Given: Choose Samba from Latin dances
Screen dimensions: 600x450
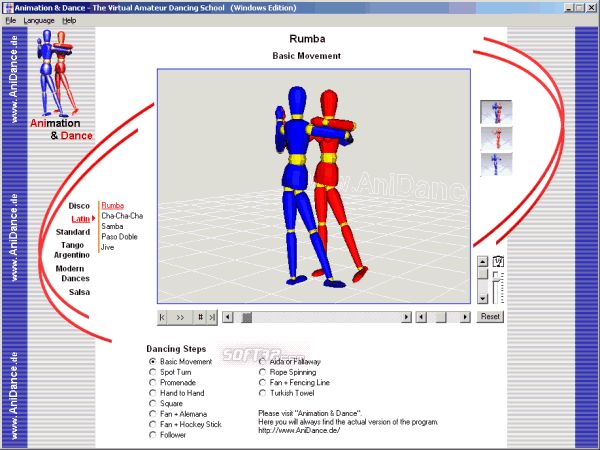Looking at the screenshot, I should 112,226.
